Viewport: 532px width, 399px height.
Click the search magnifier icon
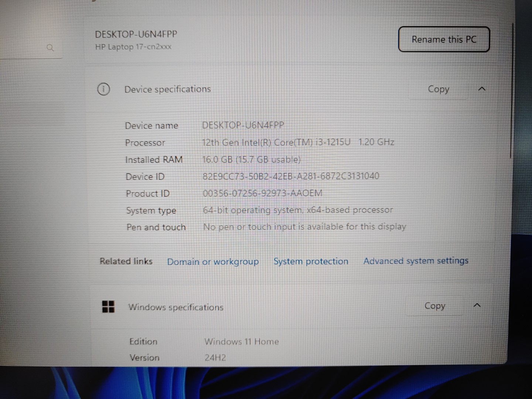click(x=51, y=48)
